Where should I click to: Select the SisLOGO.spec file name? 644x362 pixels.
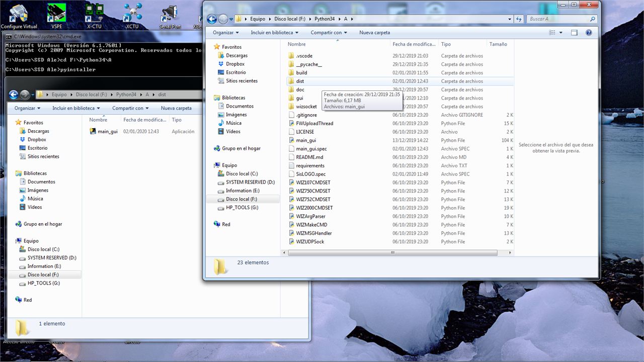[x=311, y=174]
